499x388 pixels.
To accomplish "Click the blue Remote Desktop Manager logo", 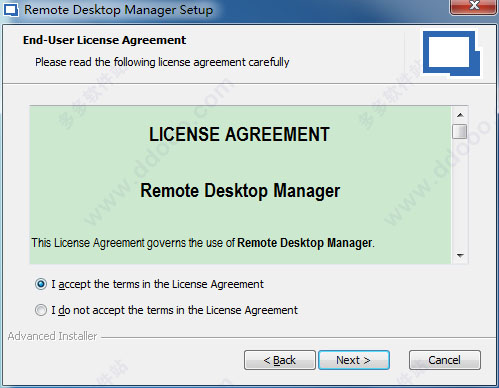I will click(451, 53).
